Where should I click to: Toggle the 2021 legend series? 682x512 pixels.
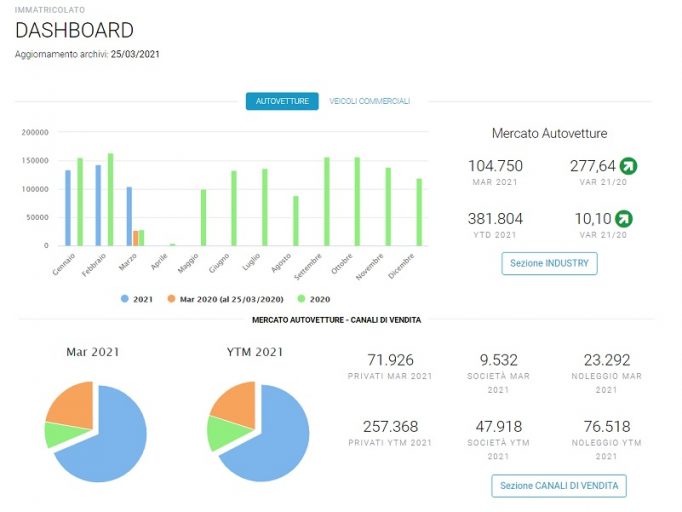(137, 299)
